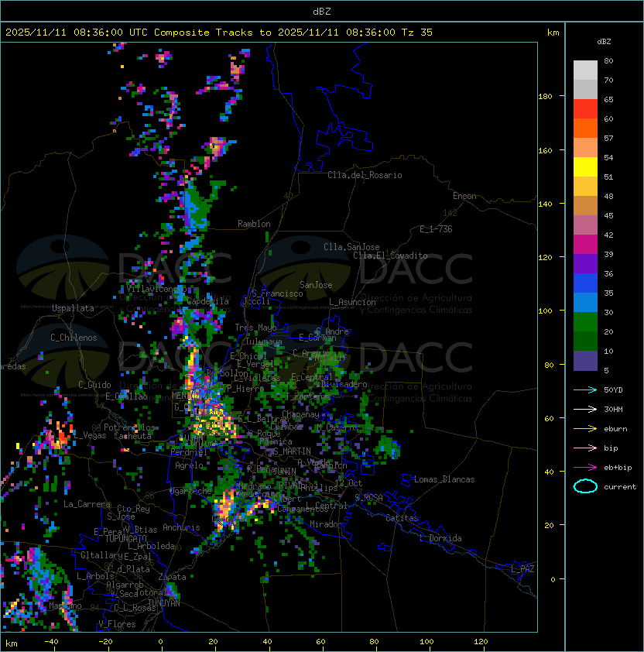Pick the light blue swatch below 35 dBZ

click(x=585, y=303)
